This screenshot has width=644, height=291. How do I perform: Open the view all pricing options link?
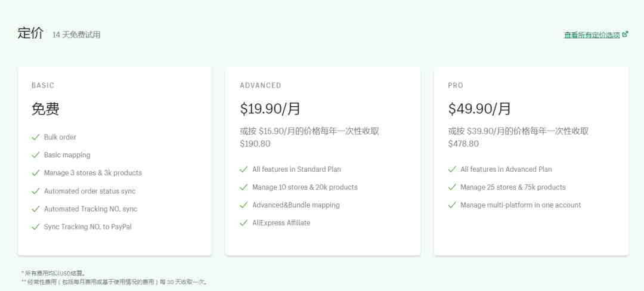[592, 35]
